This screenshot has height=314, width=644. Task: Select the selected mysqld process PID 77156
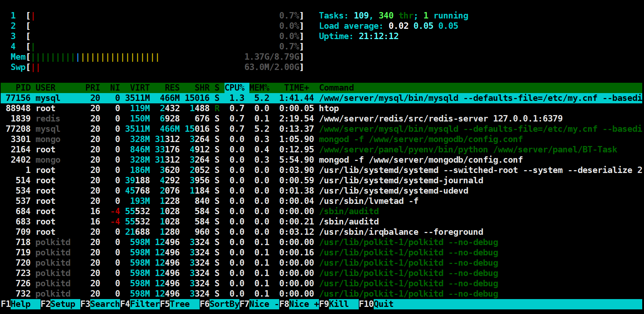(x=321, y=98)
